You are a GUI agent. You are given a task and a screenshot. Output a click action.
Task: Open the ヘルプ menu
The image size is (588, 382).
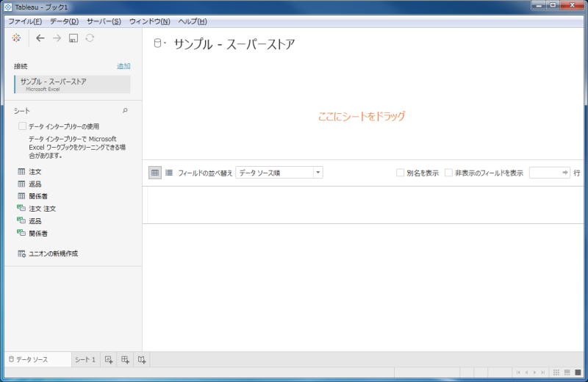point(193,21)
